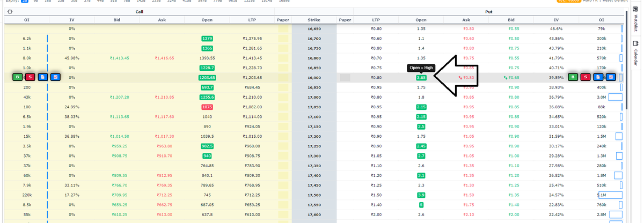Select the 17,500 strike cell
644x223 pixels.
pyautogui.click(x=314, y=194)
